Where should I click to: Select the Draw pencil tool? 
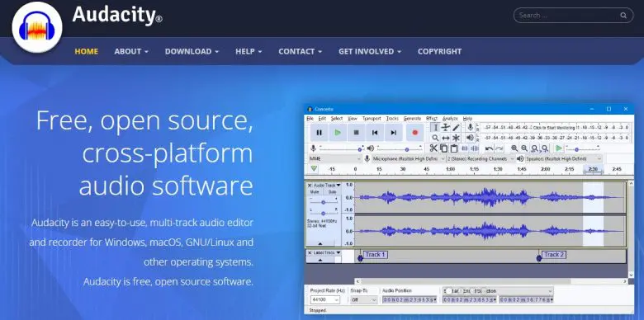pos(456,128)
